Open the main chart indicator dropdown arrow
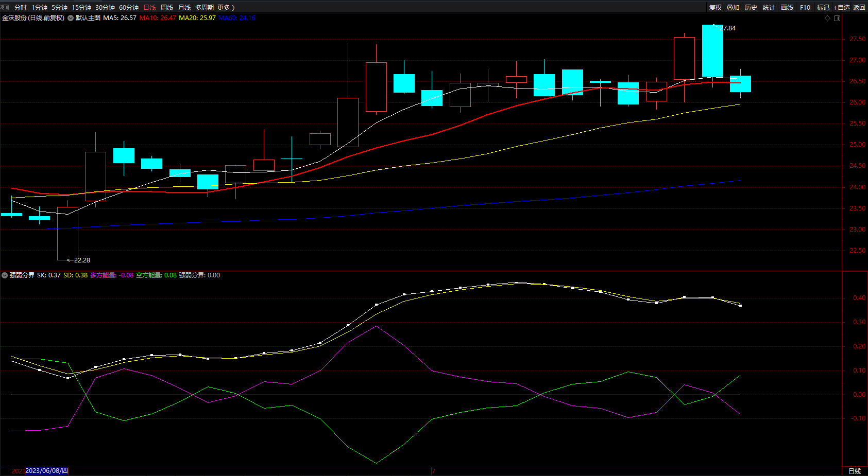868x476 pixels. point(71,18)
